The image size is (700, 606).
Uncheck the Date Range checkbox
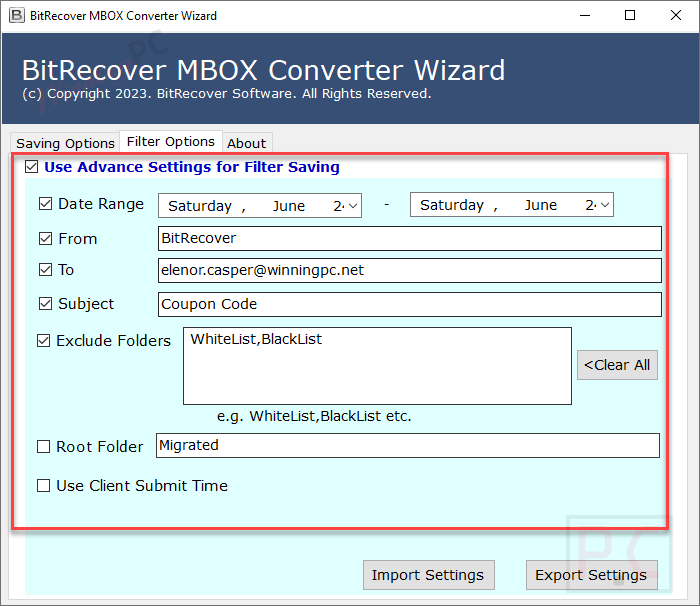point(46,204)
